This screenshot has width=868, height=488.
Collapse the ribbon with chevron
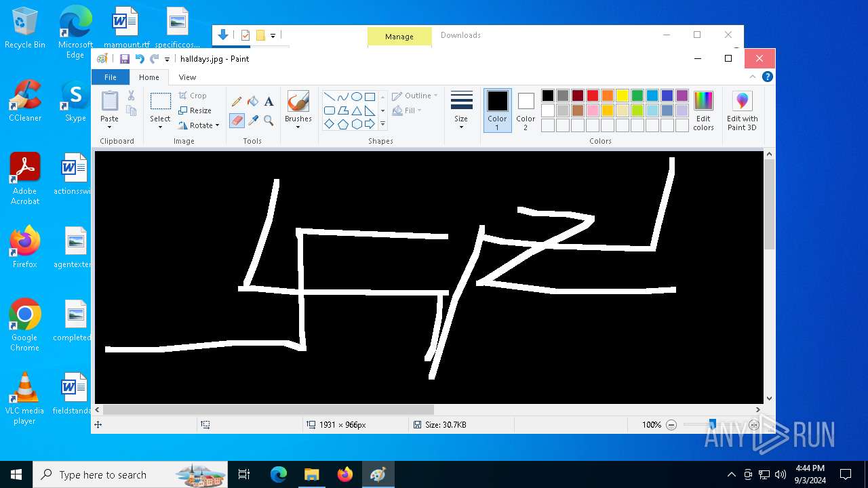tap(754, 77)
